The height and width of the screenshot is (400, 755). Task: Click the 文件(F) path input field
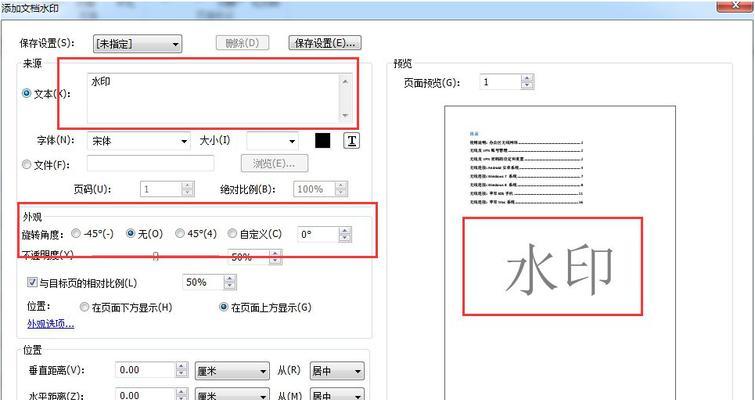150,163
